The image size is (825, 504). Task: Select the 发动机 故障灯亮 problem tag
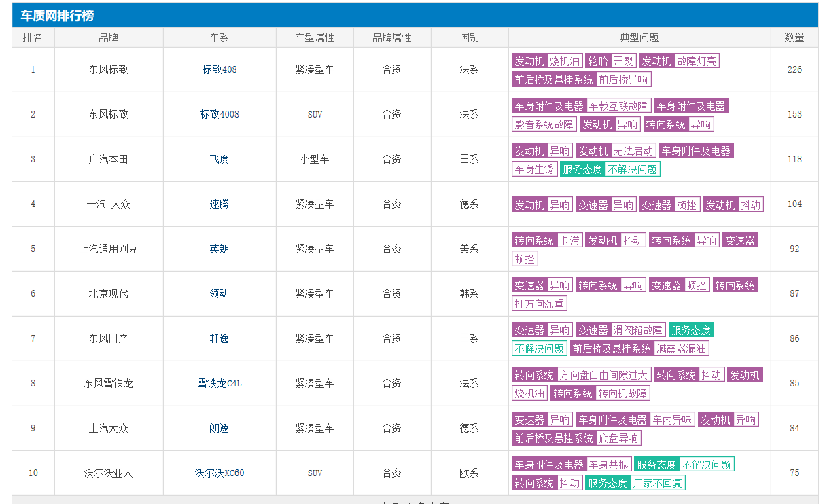click(679, 61)
